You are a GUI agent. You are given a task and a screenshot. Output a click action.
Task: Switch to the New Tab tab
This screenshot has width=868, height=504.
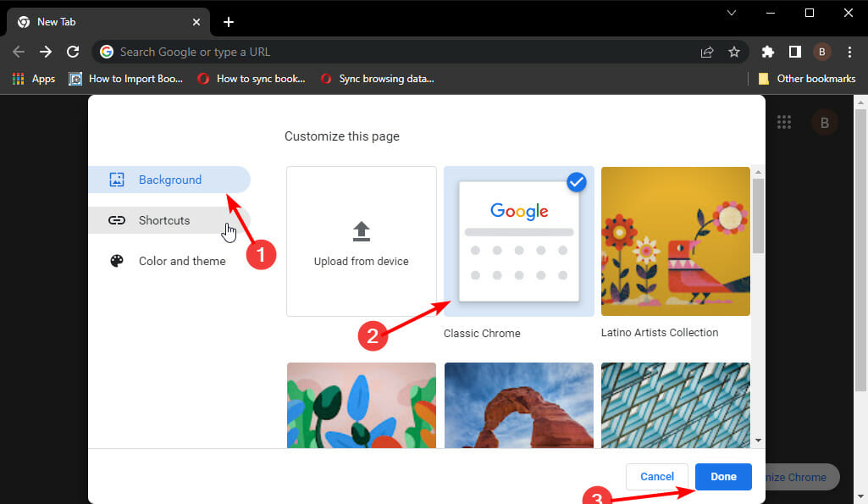pyautogui.click(x=108, y=22)
